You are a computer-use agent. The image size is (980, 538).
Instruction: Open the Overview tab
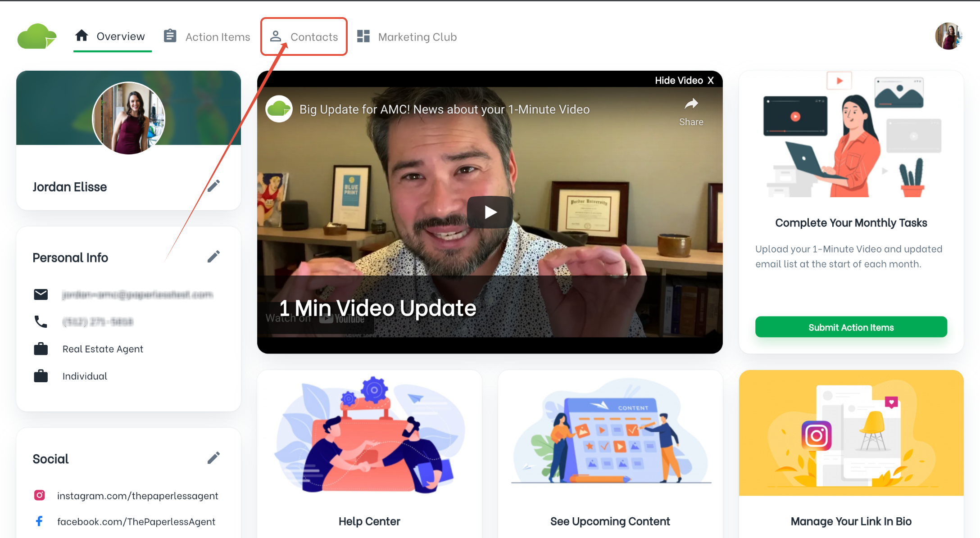pyautogui.click(x=112, y=36)
